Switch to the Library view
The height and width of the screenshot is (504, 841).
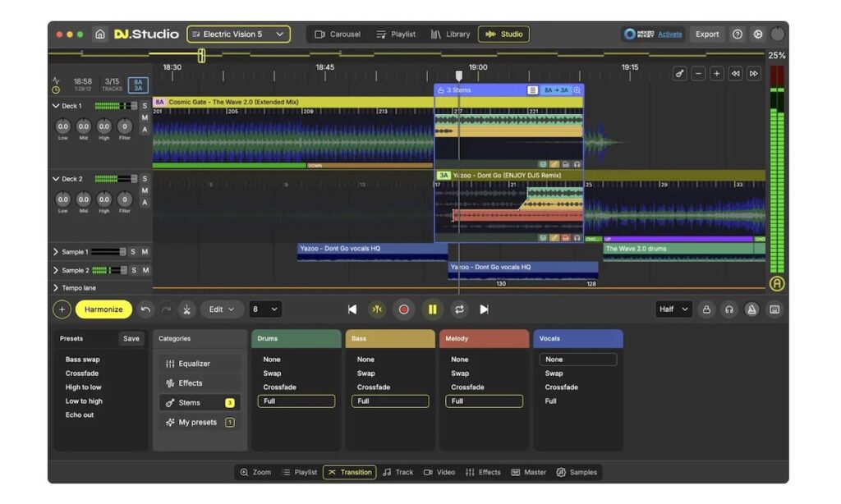(450, 34)
